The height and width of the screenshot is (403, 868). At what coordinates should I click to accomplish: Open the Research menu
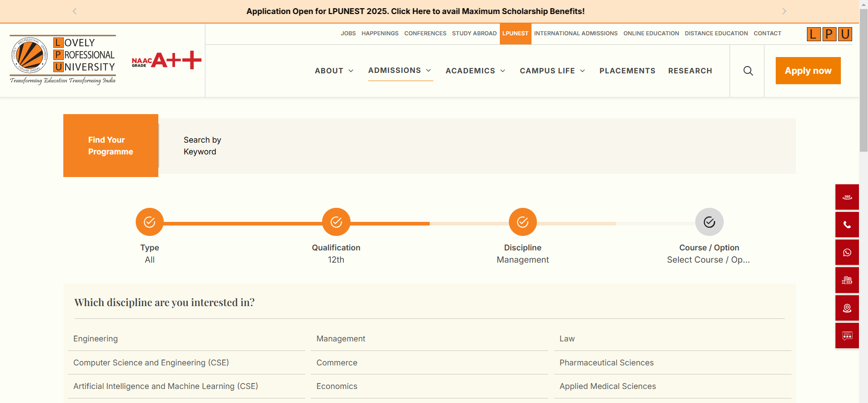690,71
